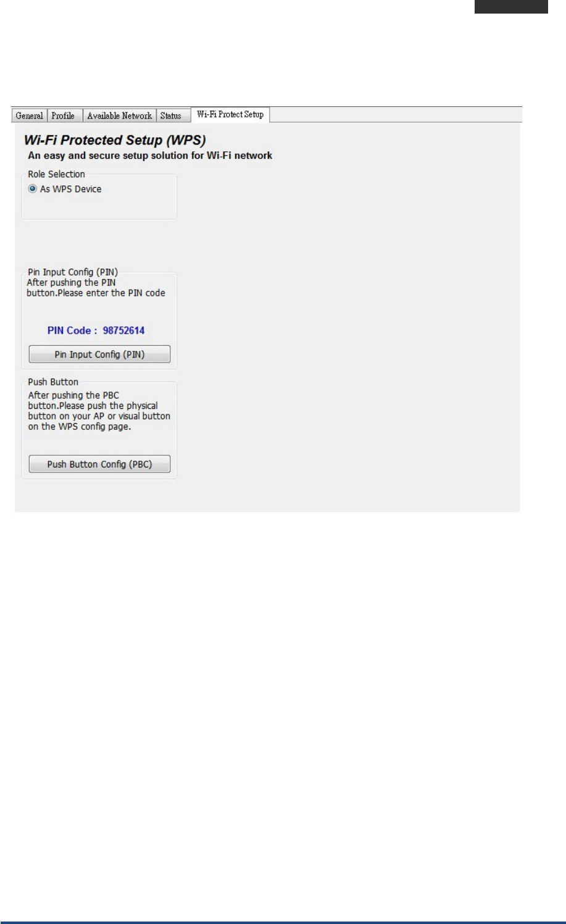Viewport: 566px width, 924px height.
Task: Click the Wi-Fi Protected Setup (WPS) heading
Action: pyautogui.click(x=115, y=140)
